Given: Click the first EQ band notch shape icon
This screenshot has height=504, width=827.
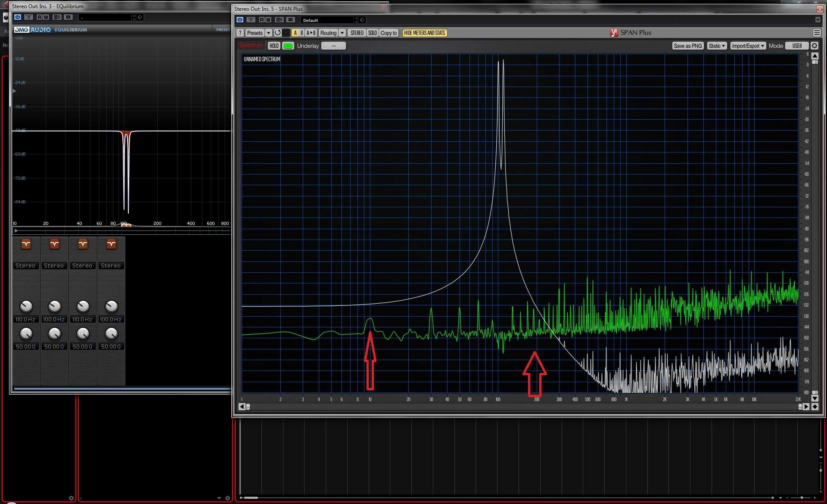Looking at the screenshot, I should click(x=26, y=244).
